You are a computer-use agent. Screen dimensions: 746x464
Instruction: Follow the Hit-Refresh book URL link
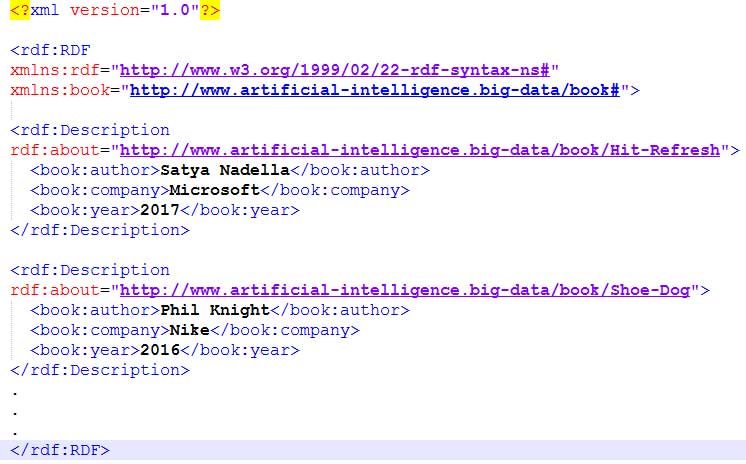[420, 150]
